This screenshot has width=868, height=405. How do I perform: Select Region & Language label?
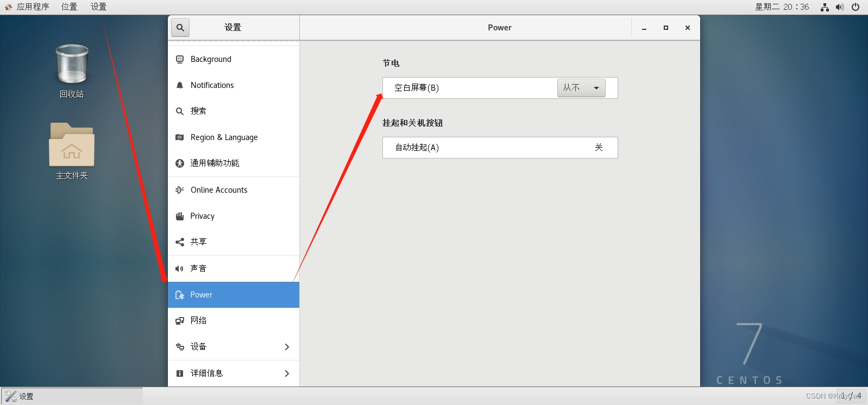pyautogui.click(x=224, y=137)
